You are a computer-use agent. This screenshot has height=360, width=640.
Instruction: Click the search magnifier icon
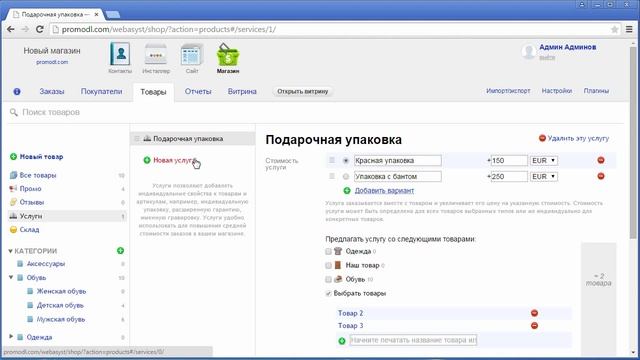(x=13, y=112)
